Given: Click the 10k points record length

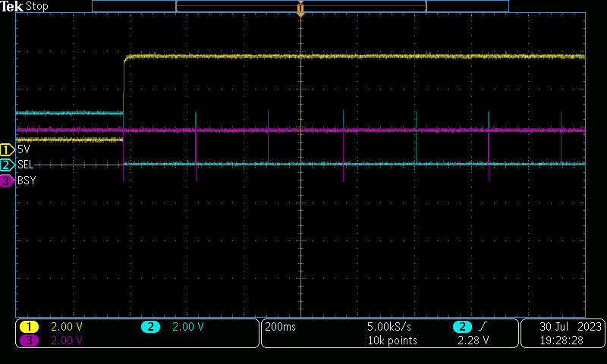Looking at the screenshot, I should (x=392, y=340).
